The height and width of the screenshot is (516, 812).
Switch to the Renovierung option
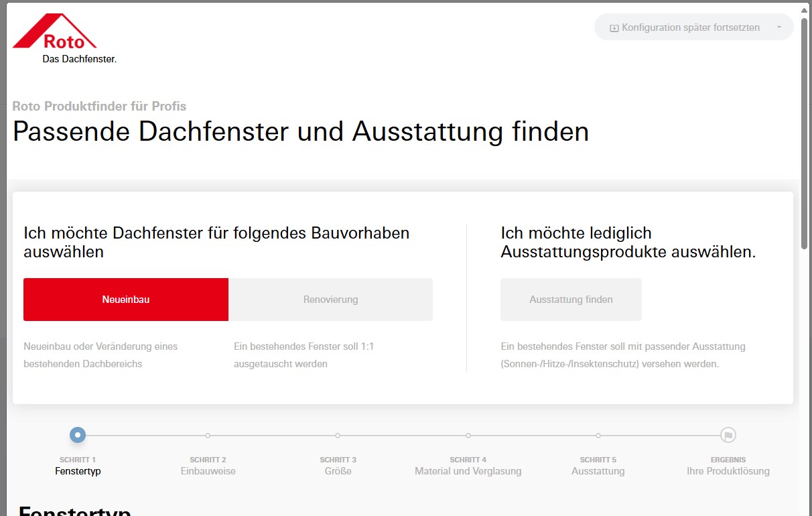pos(330,300)
